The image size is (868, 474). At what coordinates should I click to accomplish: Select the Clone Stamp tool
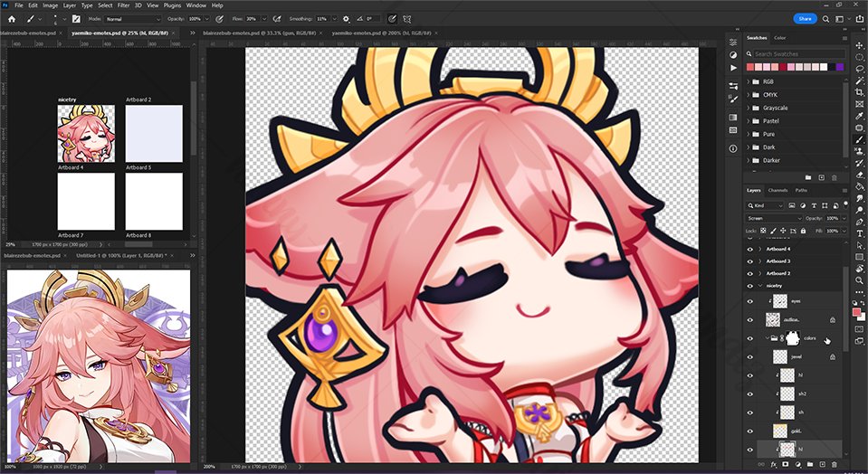[860, 151]
